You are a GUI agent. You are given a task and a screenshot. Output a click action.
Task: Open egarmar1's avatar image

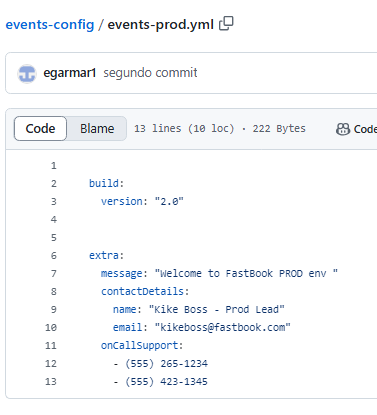27,73
